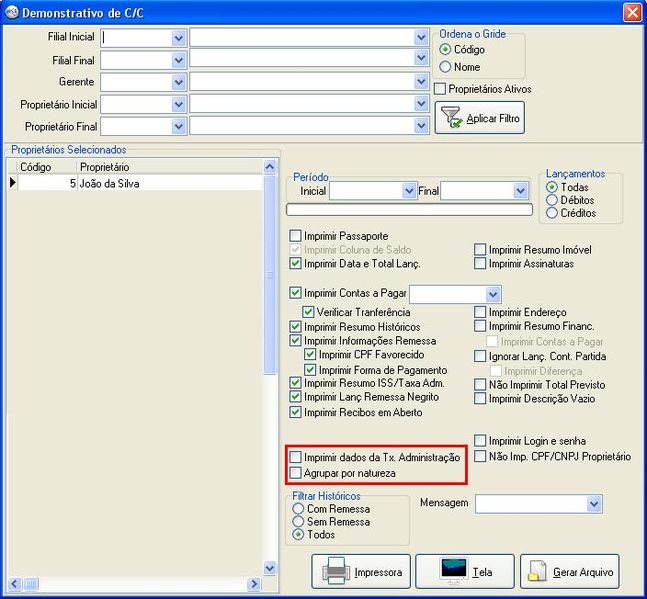Choose the Com Remessa filter option

(298, 509)
